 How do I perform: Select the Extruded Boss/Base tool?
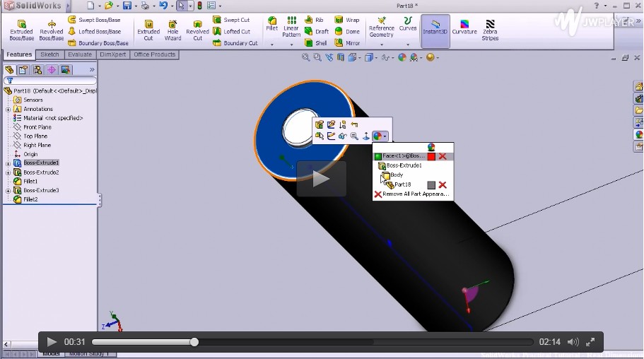21,30
